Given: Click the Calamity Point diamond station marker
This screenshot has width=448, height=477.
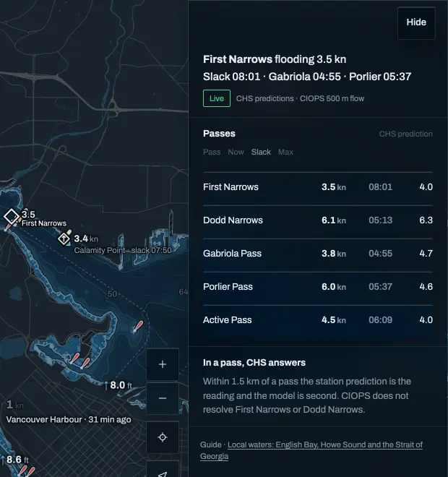Looking at the screenshot, I should [64, 239].
